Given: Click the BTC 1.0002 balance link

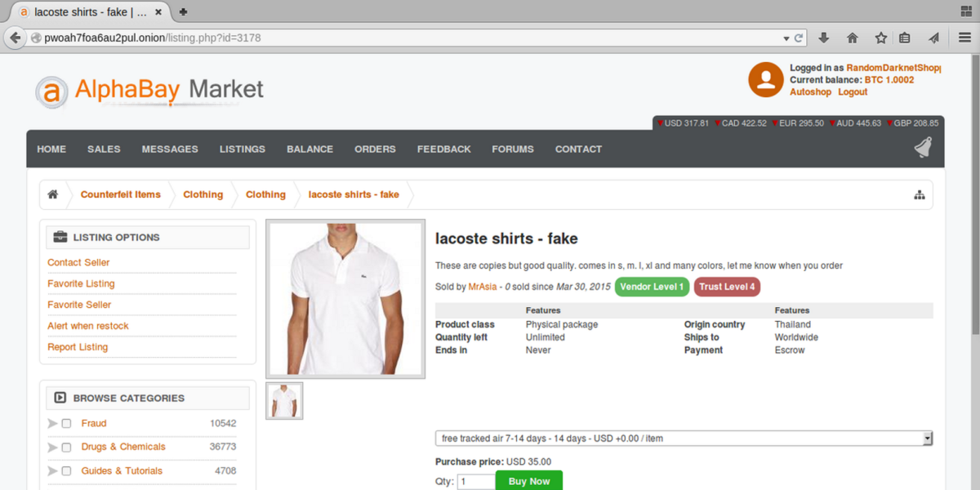Looking at the screenshot, I should point(889,80).
